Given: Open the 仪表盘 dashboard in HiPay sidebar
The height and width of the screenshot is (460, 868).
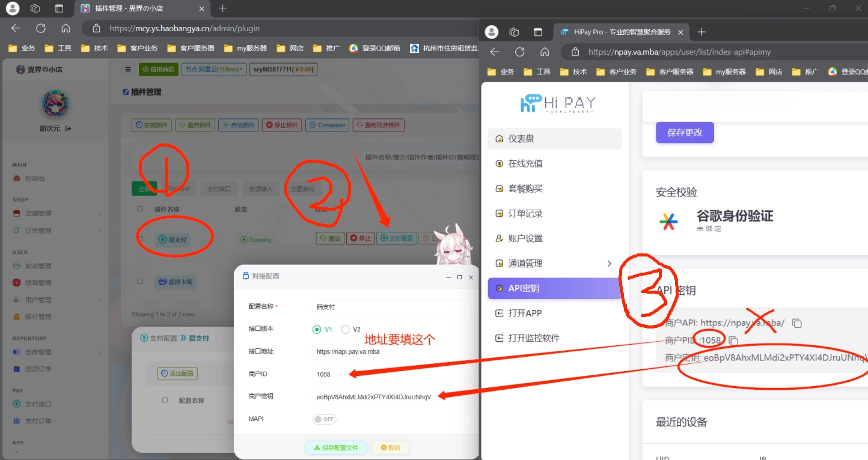Looking at the screenshot, I should pos(554,139).
